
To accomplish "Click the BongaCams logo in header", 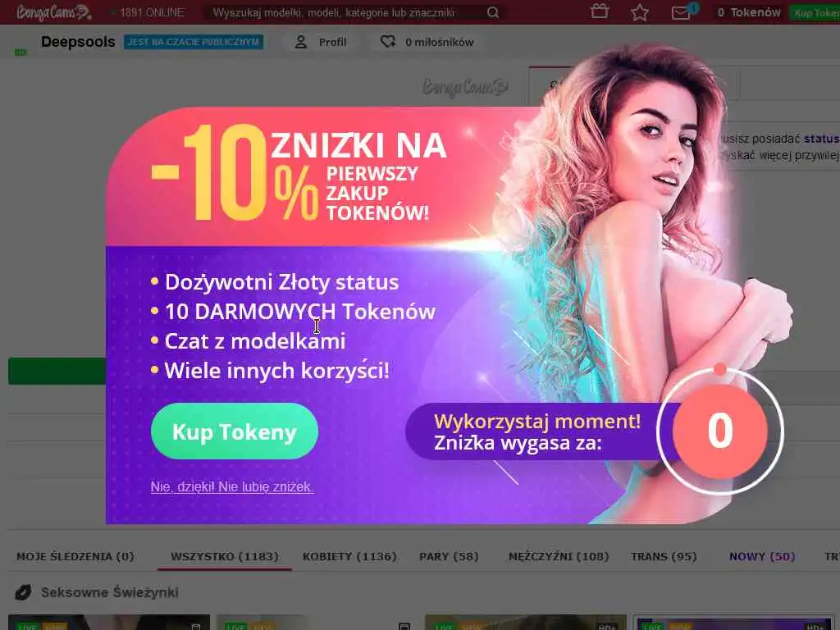I will click(53, 12).
